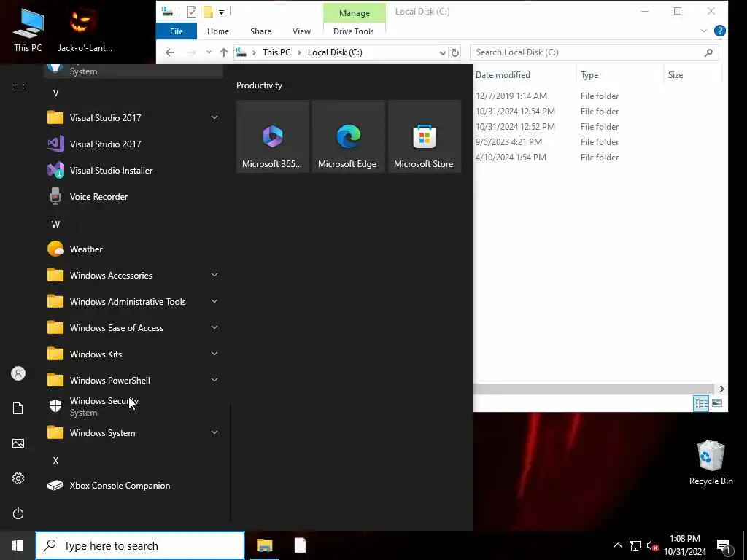Click the Power icon in Start

point(18,513)
